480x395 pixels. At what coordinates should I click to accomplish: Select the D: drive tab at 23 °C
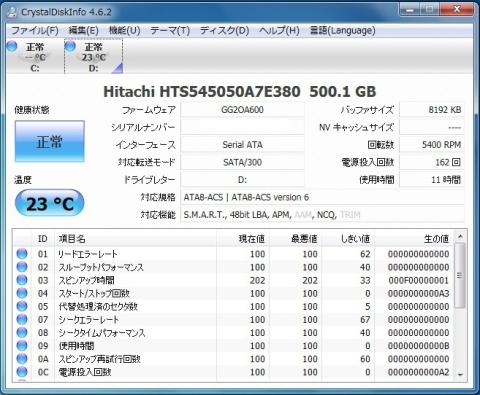[x=94, y=56]
